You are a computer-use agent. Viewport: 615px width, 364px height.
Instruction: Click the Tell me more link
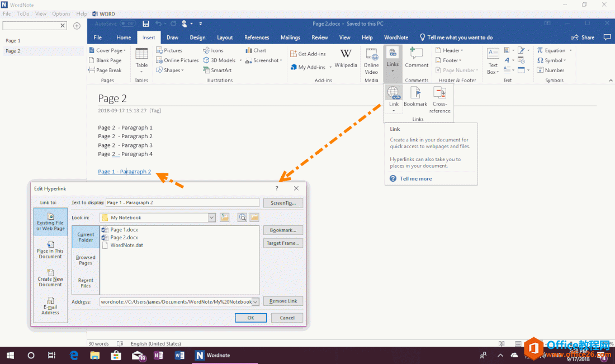(415, 179)
